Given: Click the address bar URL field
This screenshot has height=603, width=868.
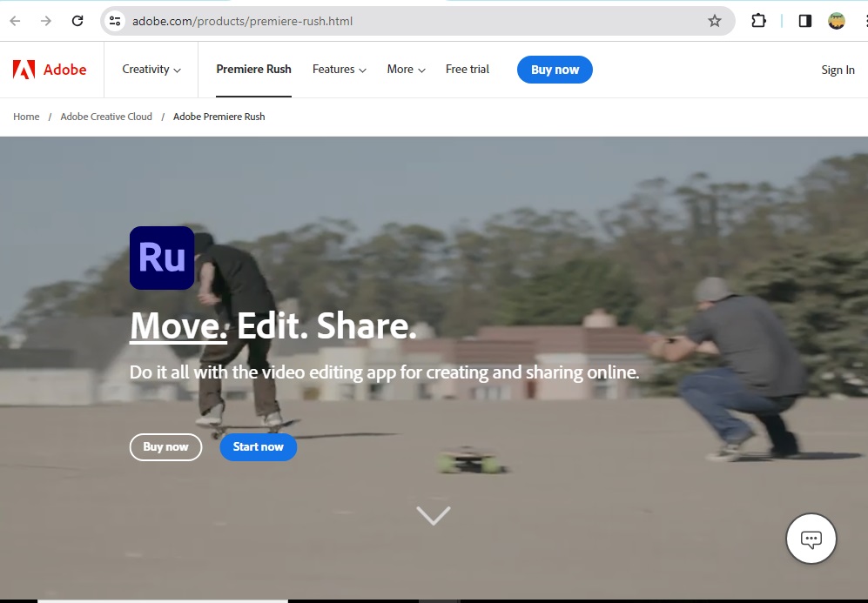Looking at the screenshot, I should (x=418, y=21).
